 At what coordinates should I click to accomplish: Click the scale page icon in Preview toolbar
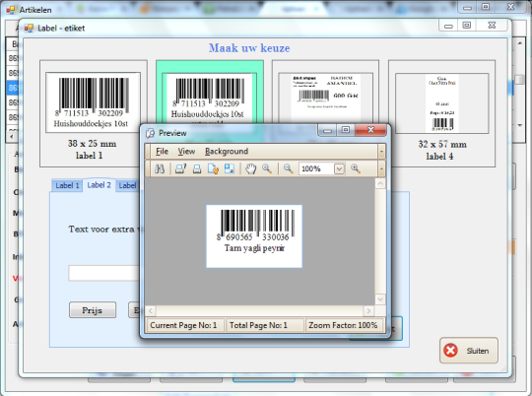230,168
